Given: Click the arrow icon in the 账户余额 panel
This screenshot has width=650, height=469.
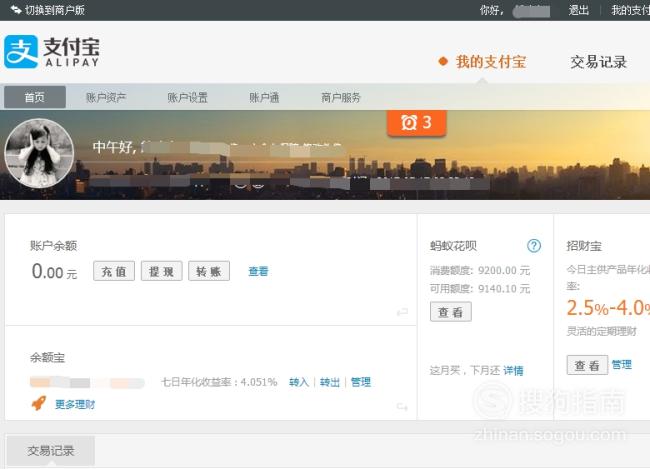Looking at the screenshot, I should pos(402,312).
